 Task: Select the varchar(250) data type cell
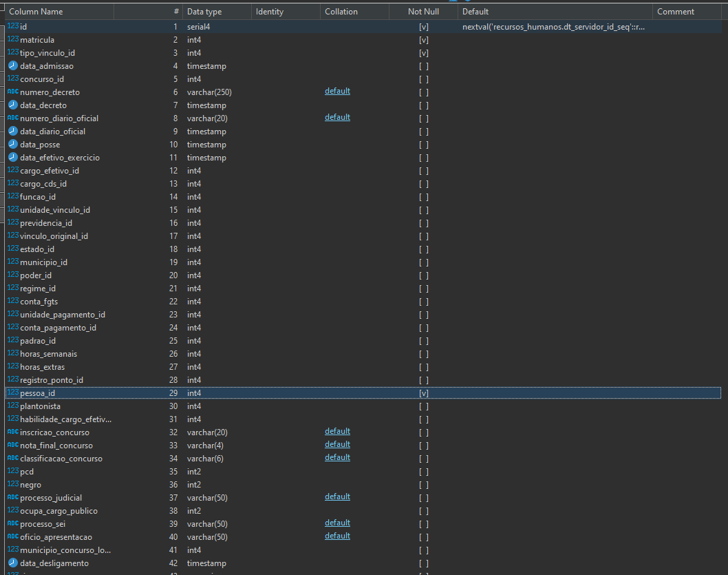(209, 92)
